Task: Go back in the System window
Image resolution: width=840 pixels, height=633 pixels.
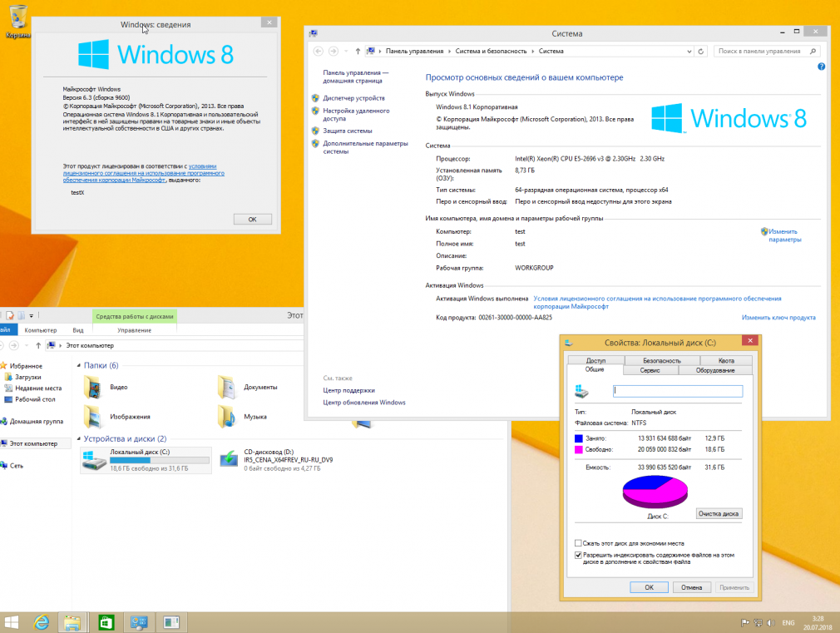Action: tap(319, 52)
